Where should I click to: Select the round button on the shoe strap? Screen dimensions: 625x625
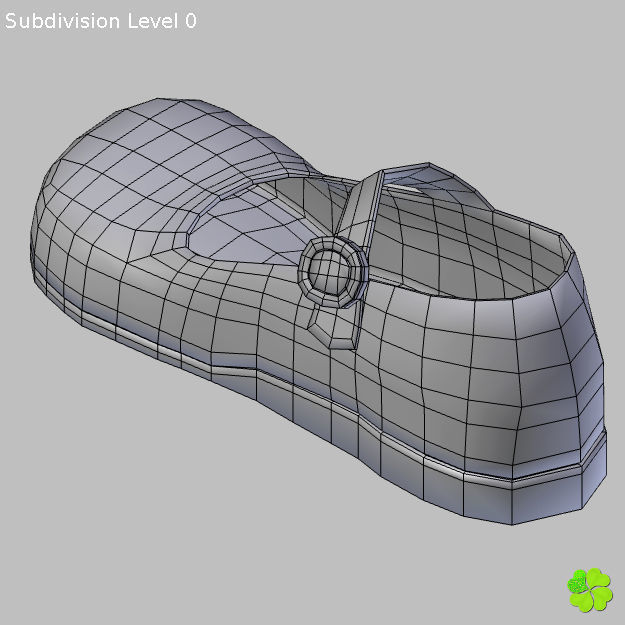[334, 272]
